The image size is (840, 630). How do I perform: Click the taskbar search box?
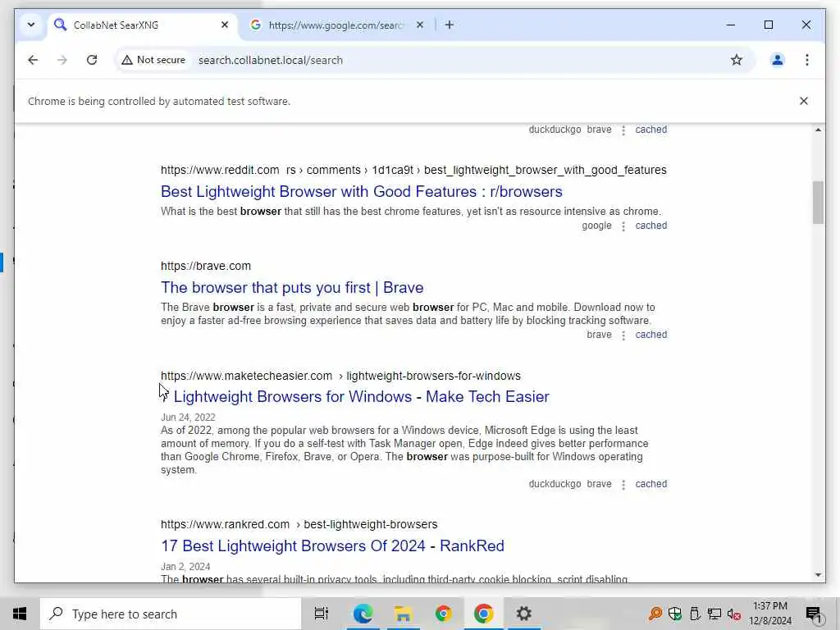tap(171, 614)
